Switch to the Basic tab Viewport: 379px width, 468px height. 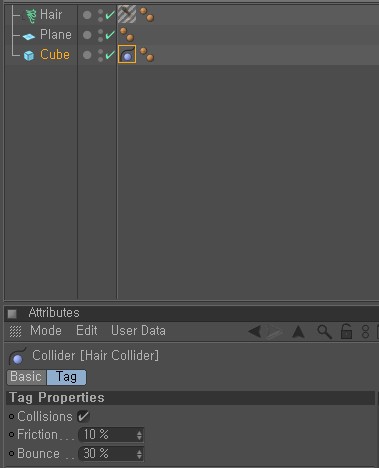click(x=27, y=377)
